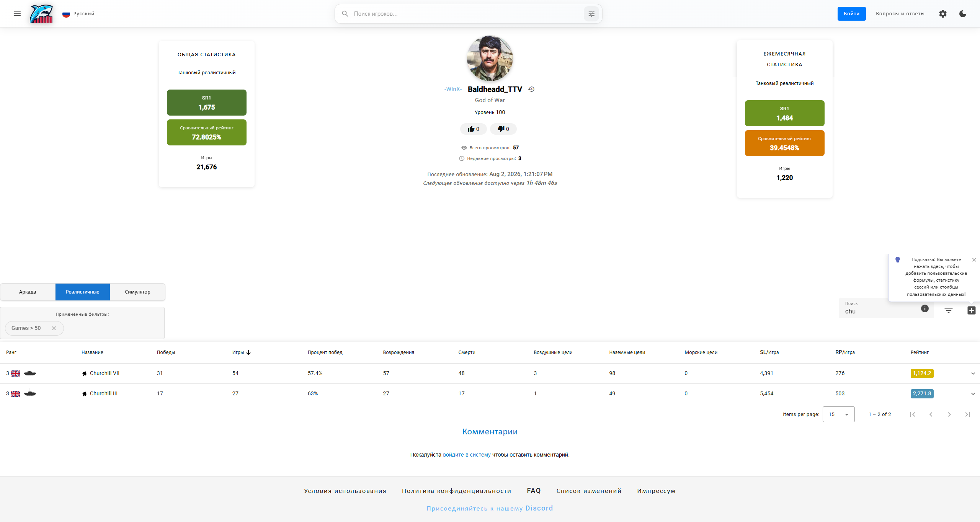Click the orange 39.4548% comparative rating tile
Viewport: 980px width, 522px height.
click(x=785, y=143)
